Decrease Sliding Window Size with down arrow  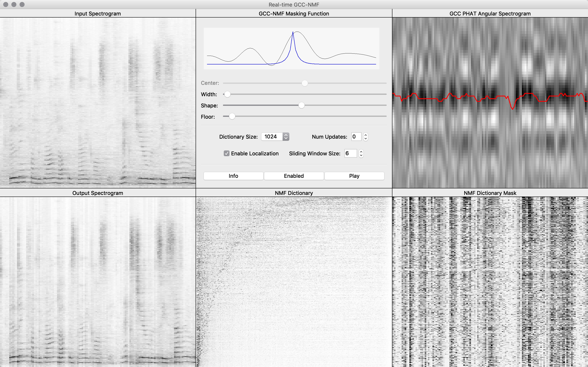tap(361, 156)
